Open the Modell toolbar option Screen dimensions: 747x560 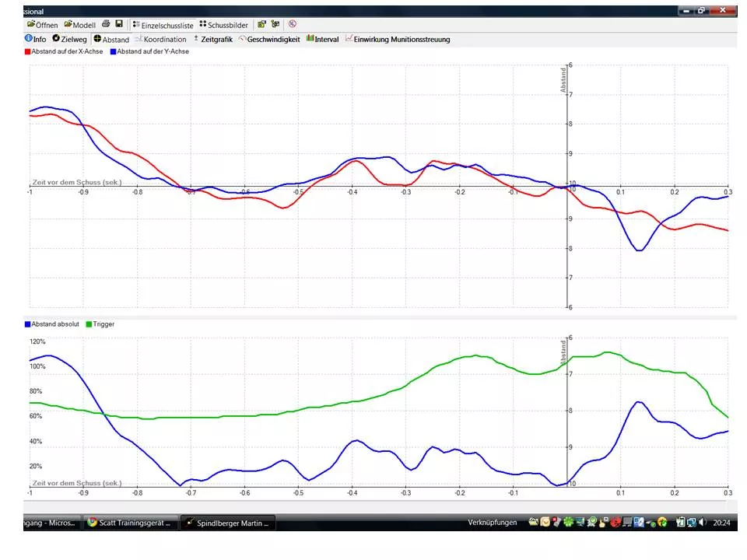click(x=79, y=25)
